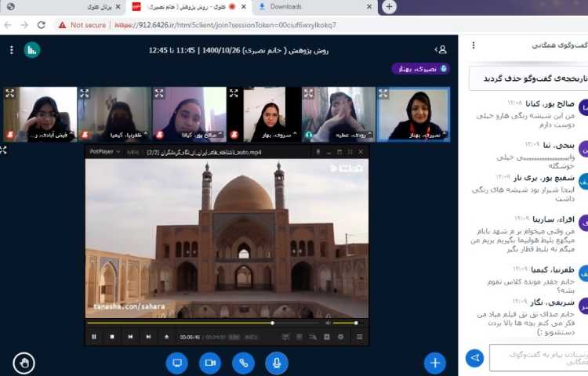Viewport: 588px width, 376px height.
Task: Click the green connection status icon
Action: (x=32, y=50)
